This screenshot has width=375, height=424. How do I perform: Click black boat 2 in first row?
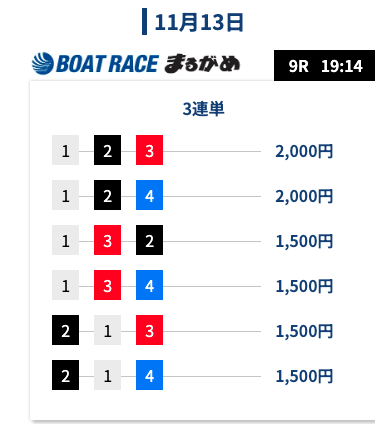tap(107, 150)
